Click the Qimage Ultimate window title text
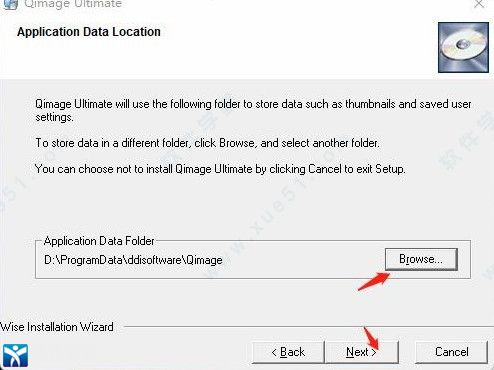Image resolution: width=494 pixels, height=370 pixels. coord(73,4)
